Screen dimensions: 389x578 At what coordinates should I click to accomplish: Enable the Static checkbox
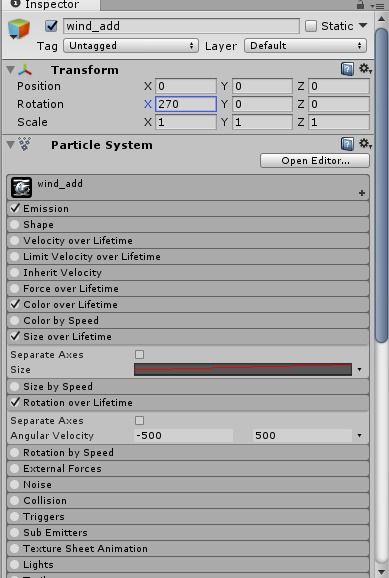[311, 26]
